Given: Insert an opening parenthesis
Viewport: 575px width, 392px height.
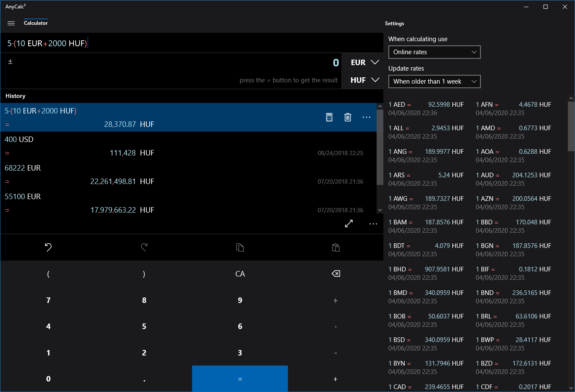Looking at the screenshot, I should (x=48, y=274).
